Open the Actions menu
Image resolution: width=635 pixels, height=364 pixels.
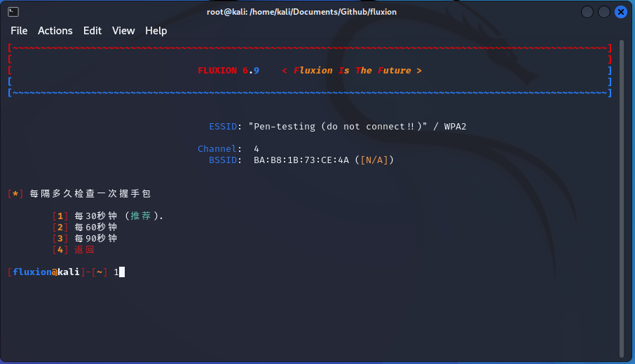(x=55, y=31)
